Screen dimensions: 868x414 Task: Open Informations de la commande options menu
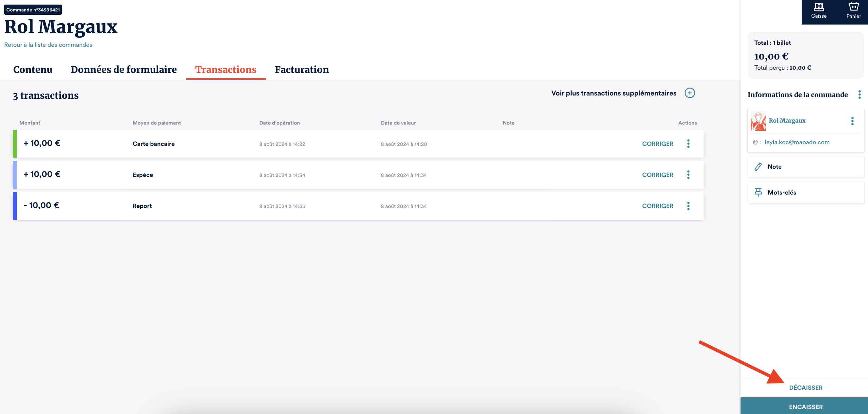pyautogui.click(x=859, y=95)
